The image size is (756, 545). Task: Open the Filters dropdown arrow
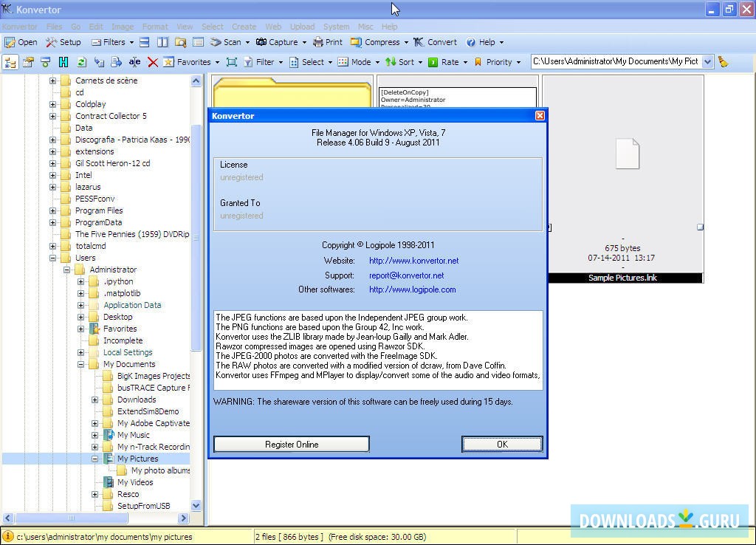coord(131,42)
